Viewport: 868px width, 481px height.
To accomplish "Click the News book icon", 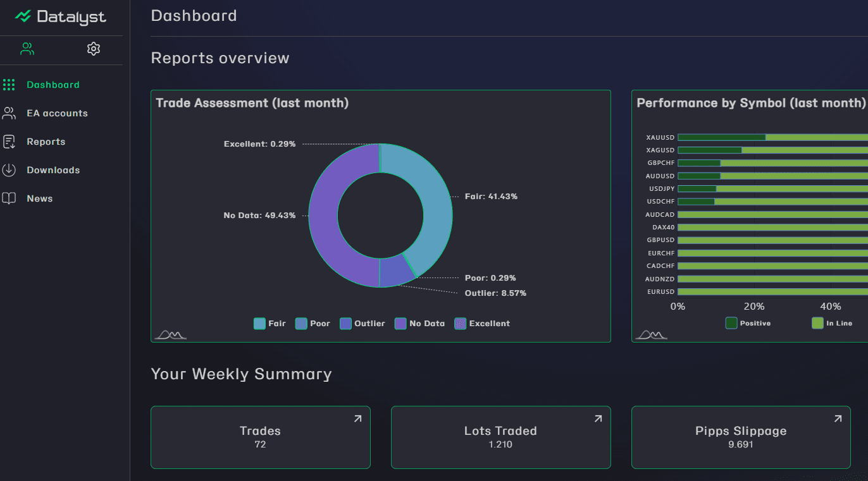I will point(9,198).
